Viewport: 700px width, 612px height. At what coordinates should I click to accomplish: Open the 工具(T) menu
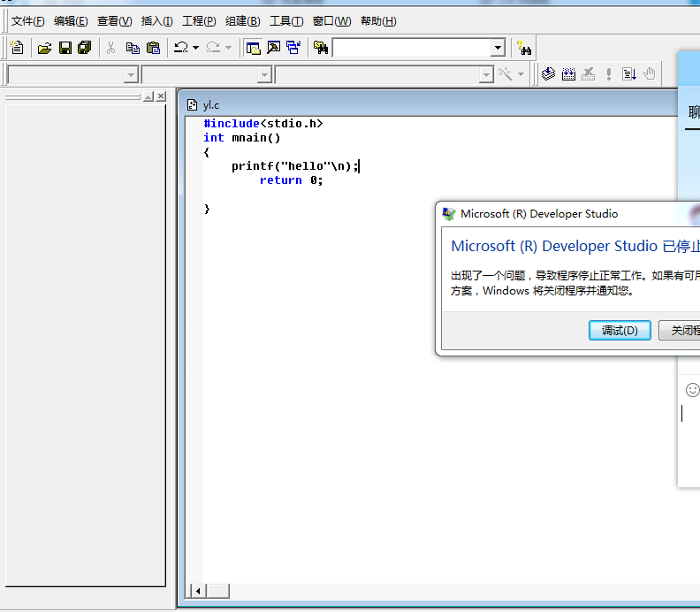(286, 21)
